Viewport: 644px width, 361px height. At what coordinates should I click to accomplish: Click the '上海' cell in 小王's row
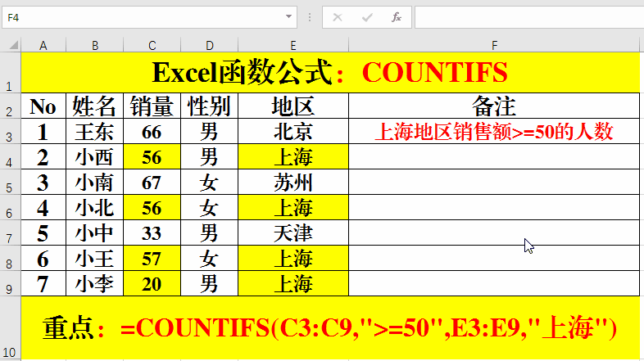point(293,259)
